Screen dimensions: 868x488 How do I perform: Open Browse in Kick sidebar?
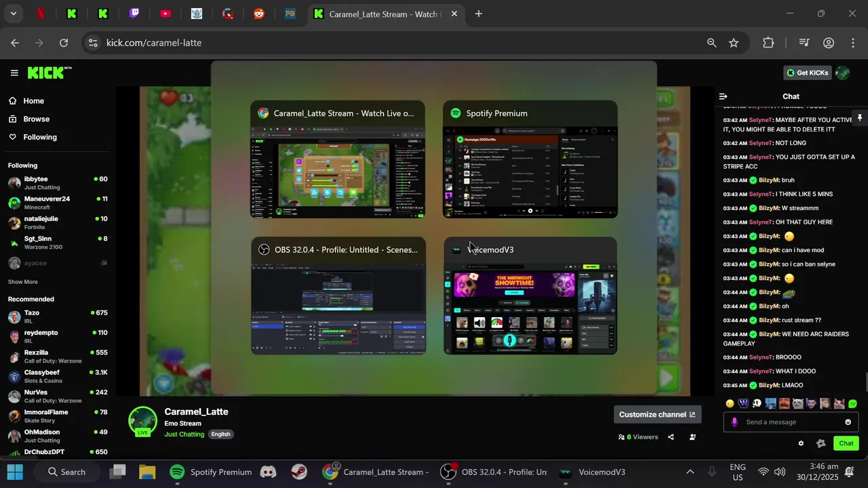pos(29,119)
